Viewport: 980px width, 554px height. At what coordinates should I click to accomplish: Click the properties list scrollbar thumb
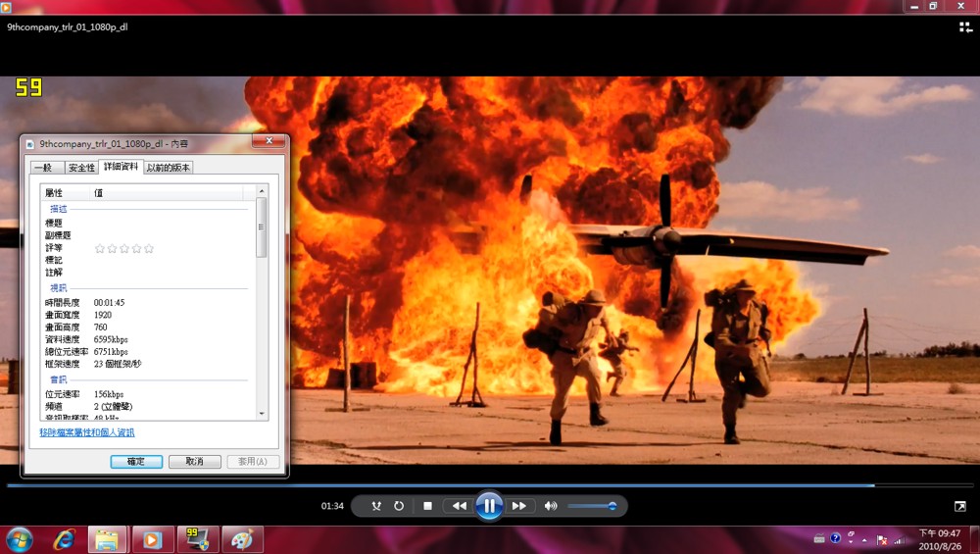pos(262,227)
